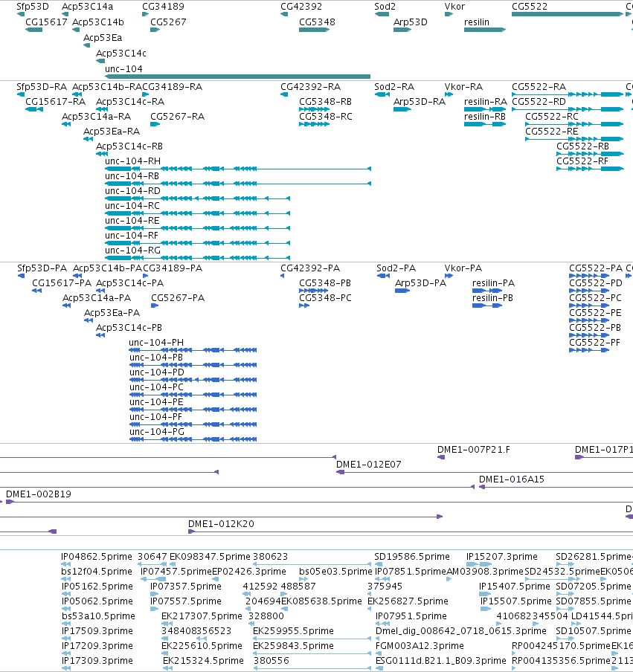Click EST EK098347.5prime
The height and width of the screenshot is (672, 633).
(210, 557)
